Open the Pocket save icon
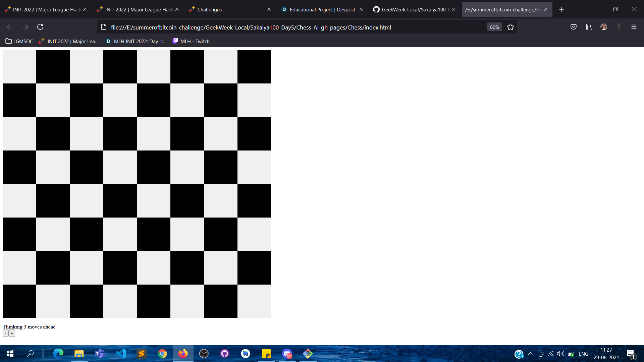 tap(574, 27)
